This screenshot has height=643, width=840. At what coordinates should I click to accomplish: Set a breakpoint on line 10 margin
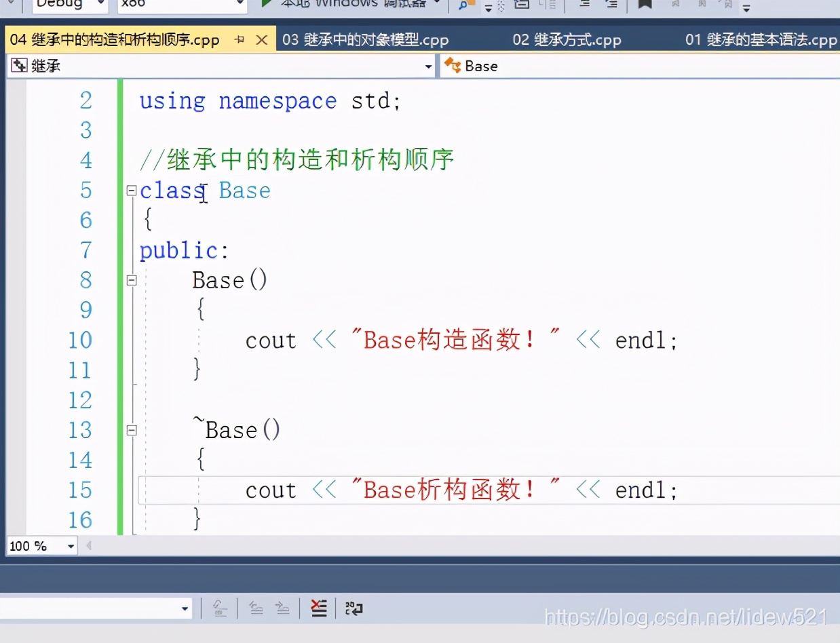point(15,340)
